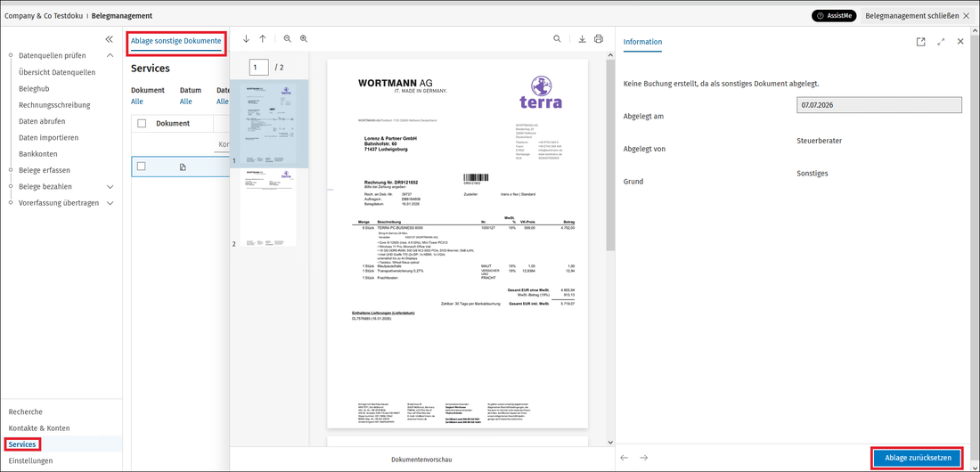Click Belegmanagement schließen
Screen dimensions: 980x472
pos(916,16)
